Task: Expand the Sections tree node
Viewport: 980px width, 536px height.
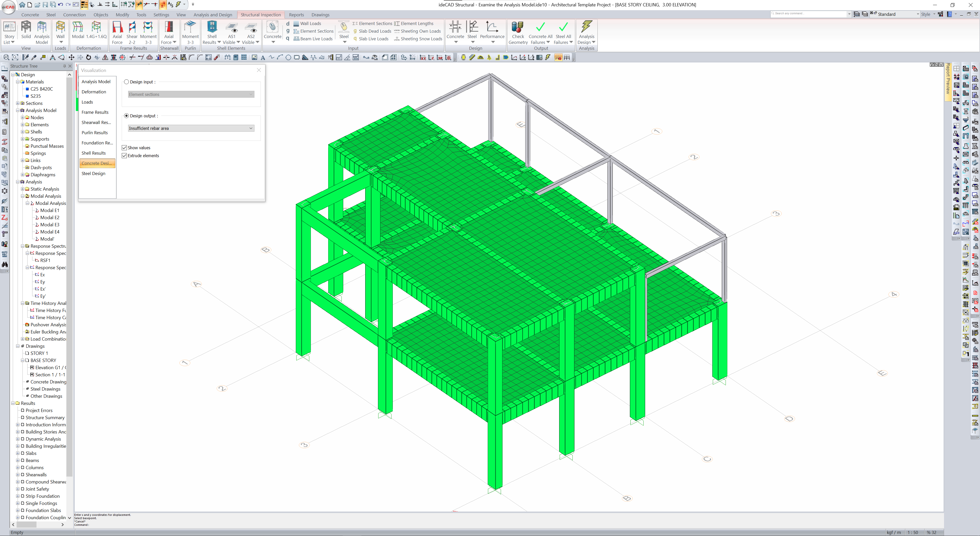Action: pos(18,104)
